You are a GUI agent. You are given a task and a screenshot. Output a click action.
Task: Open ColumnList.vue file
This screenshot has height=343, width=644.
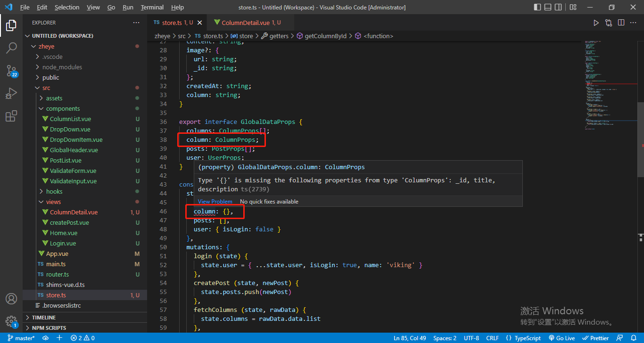point(70,119)
